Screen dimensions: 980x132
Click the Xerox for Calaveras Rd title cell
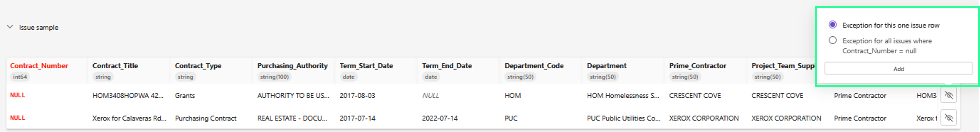click(x=129, y=118)
